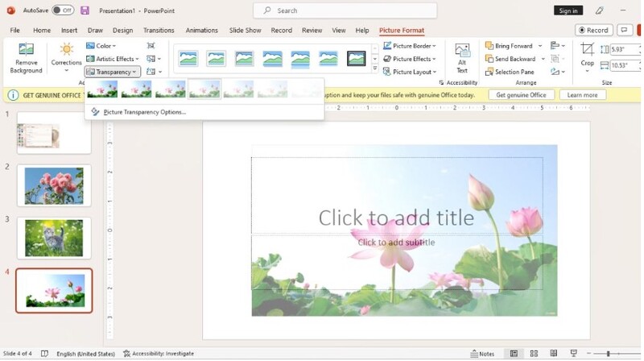
Task: Click the purple Save disk icon
Action: point(85,10)
